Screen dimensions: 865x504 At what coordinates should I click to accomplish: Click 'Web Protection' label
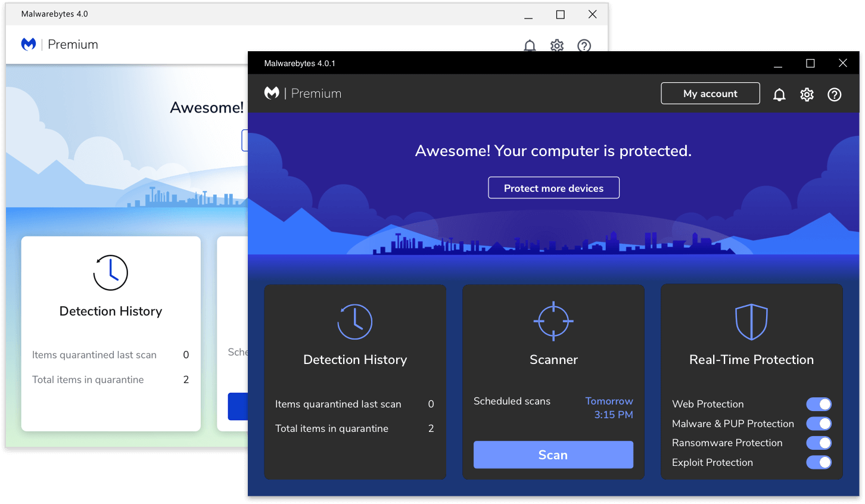point(708,404)
